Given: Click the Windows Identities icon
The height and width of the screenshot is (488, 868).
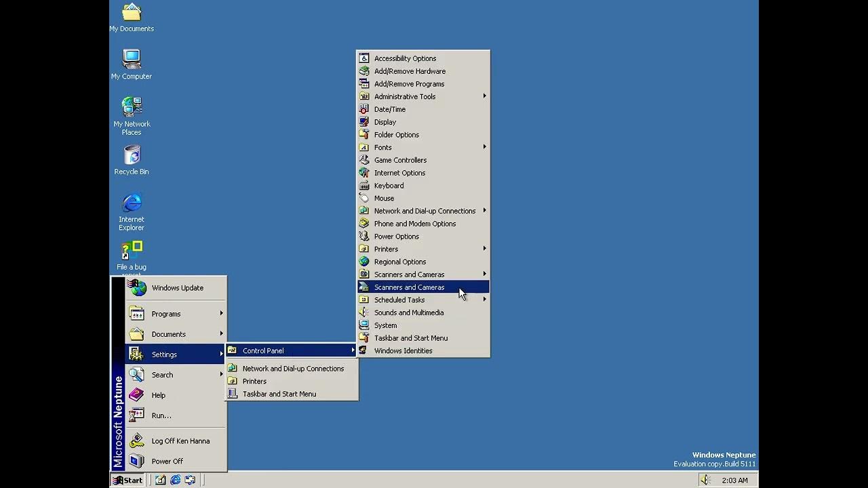Looking at the screenshot, I should click(x=364, y=351).
